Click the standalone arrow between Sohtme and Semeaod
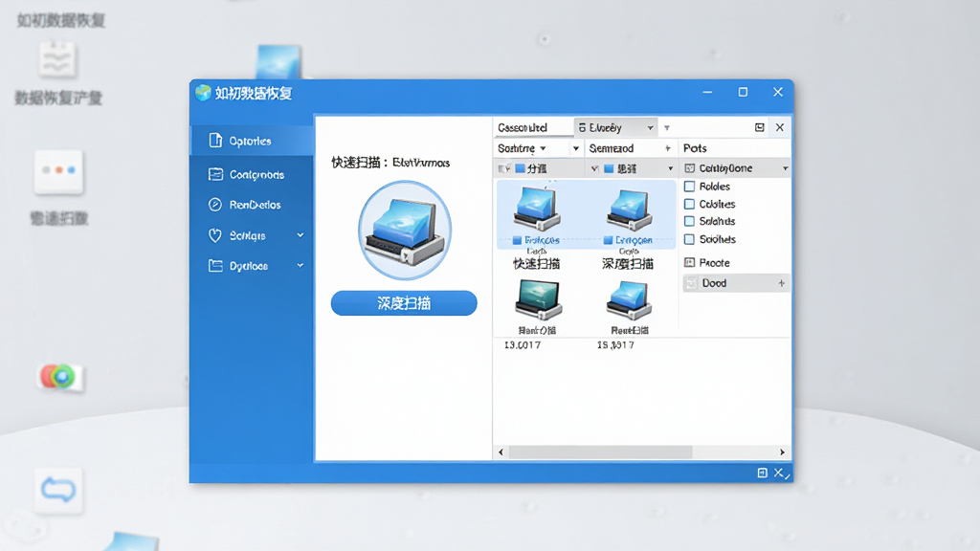980x551 pixels. click(575, 148)
